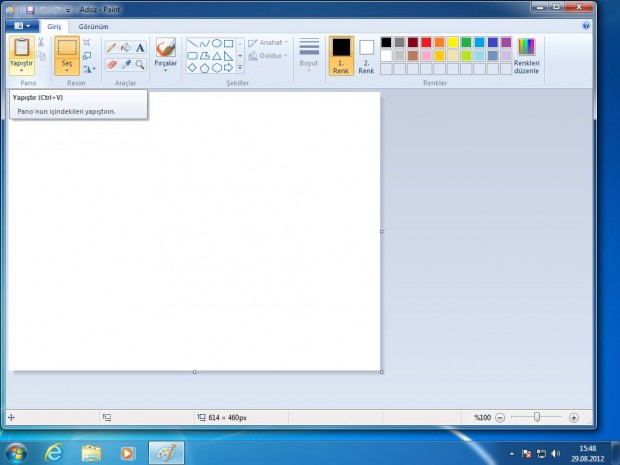The width and height of the screenshot is (620, 465).
Task: Select 2. Renk color button
Action: 366,56
